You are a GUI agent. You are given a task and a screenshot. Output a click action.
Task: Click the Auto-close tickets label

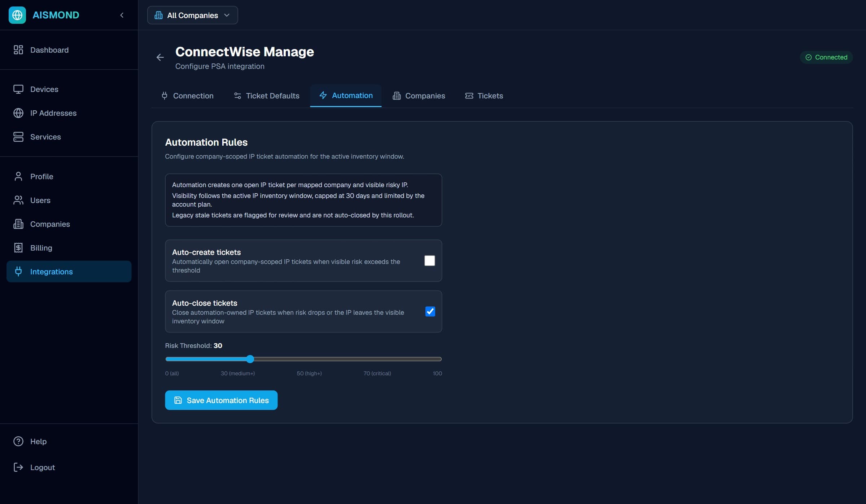(x=205, y=303)
